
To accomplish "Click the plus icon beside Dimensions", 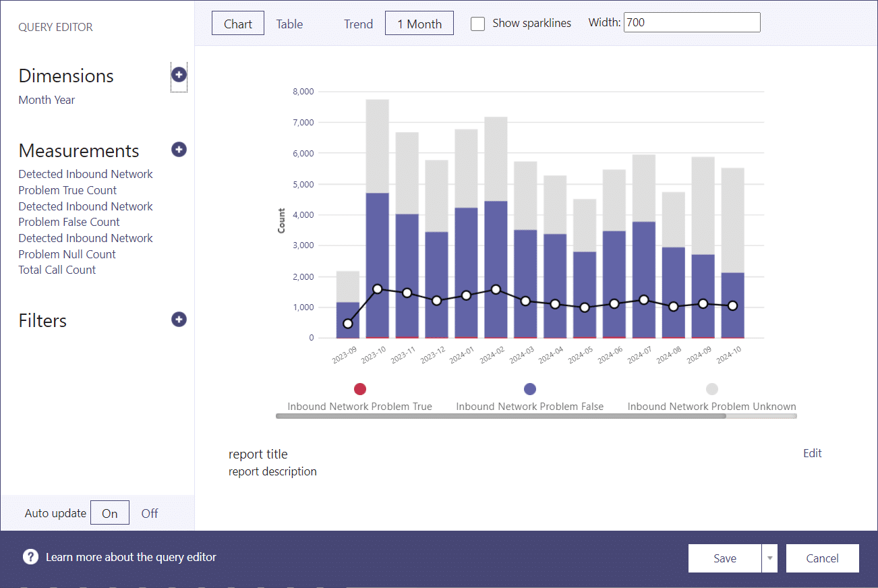I will click(179, 75).
